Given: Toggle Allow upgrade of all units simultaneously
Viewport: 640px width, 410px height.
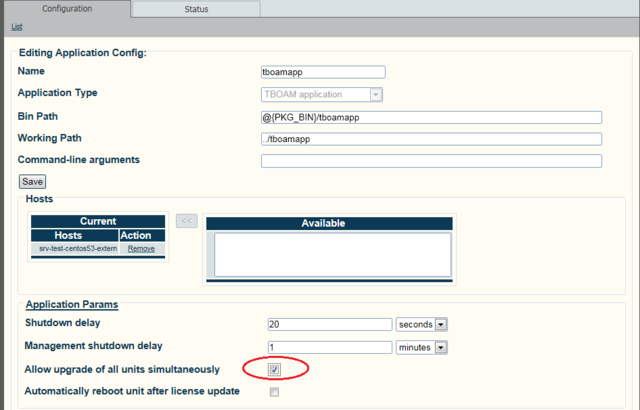Looking at the screenshot, I should tap(274, 370).
